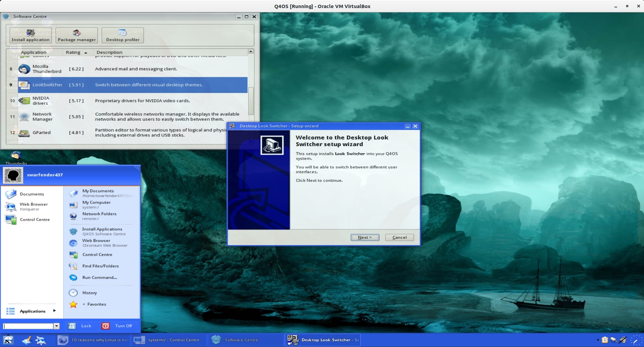Select rating [6.22] for Thunderbird
Viewport: 644px width, 347px height.
pos(76,69)
